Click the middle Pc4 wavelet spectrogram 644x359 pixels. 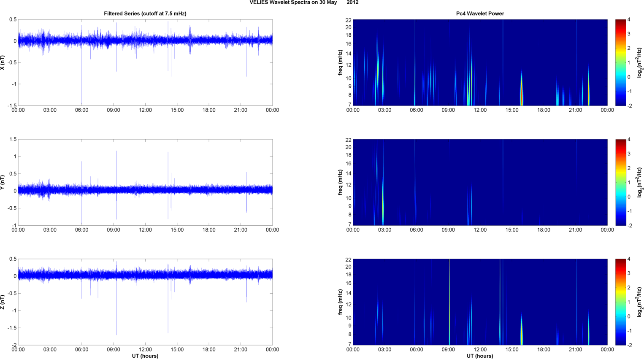(480, 182)
